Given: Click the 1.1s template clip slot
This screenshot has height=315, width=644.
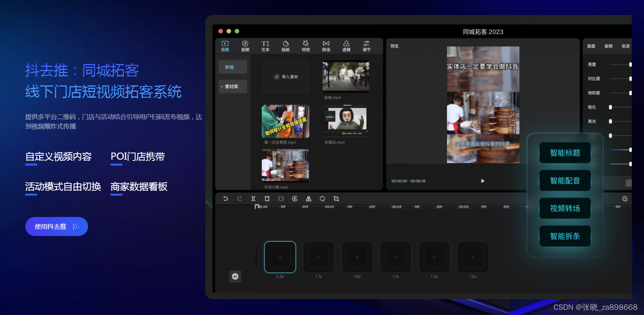Looking at the screenshot, I should coord(396,257).
